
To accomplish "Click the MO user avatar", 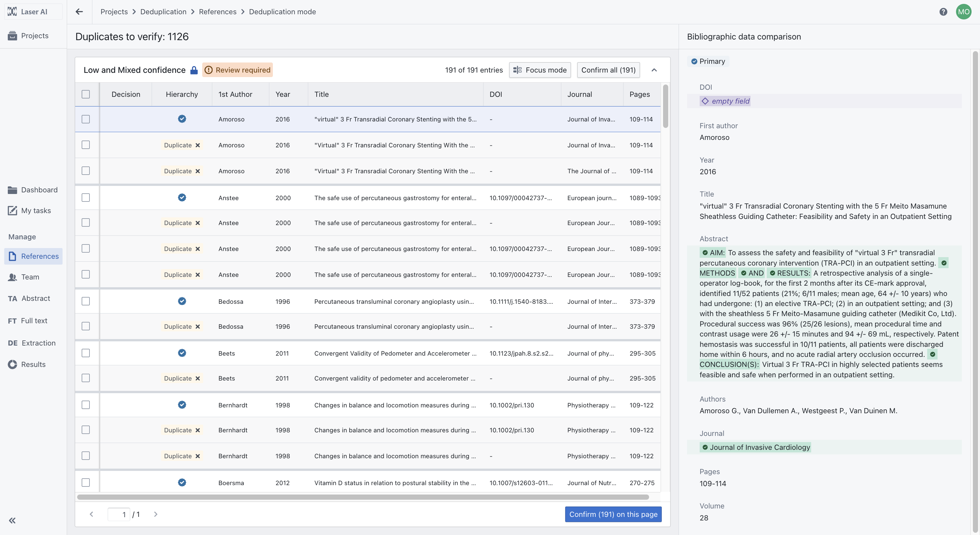I will (963, 12).
